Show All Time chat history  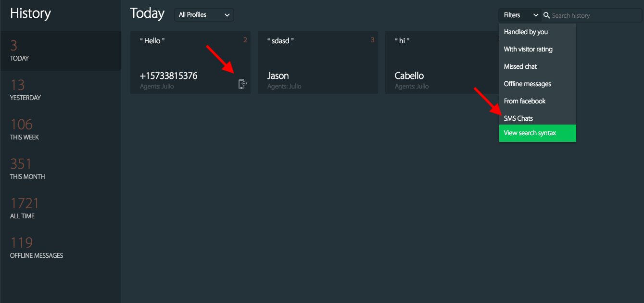pyautogui.click(x=60, y=209)
